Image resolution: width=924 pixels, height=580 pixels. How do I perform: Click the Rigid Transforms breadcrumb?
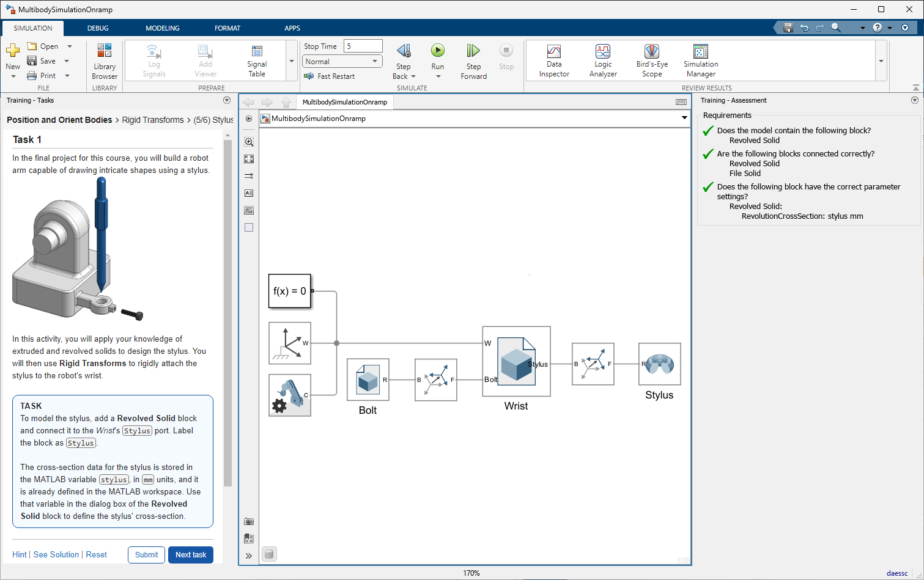[153, 120]
